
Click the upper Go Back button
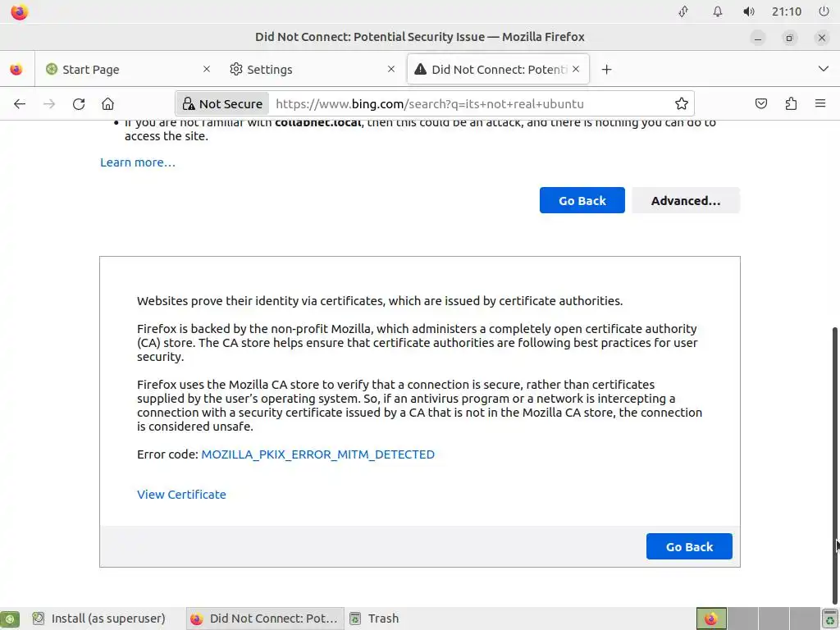582,200
